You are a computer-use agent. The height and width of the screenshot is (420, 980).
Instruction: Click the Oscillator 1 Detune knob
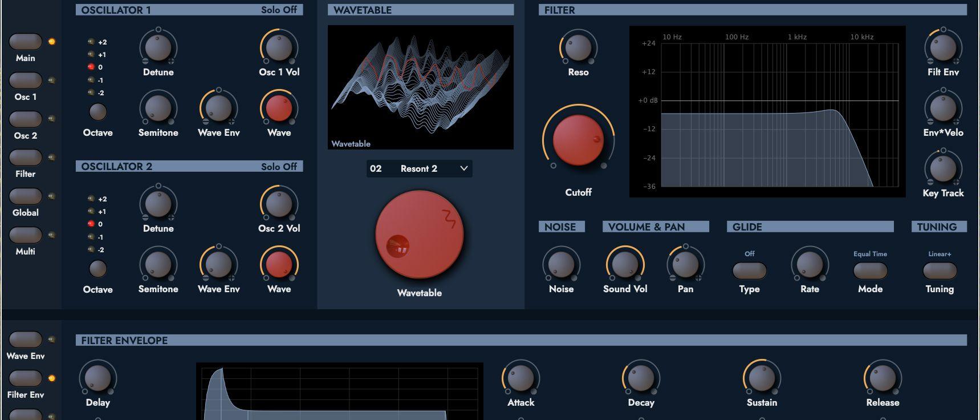(x=158, y=47)
